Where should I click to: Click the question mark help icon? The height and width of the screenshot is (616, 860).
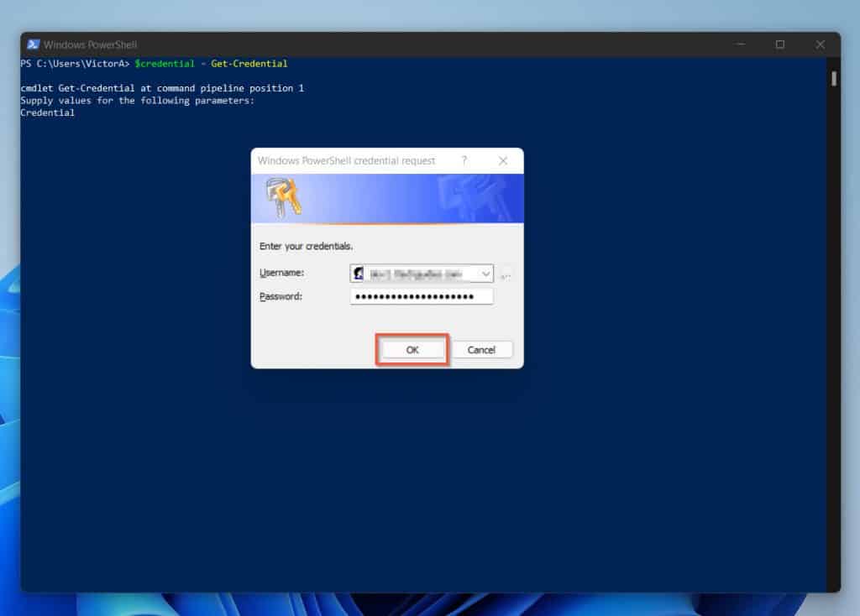click(x=464, y=160)
